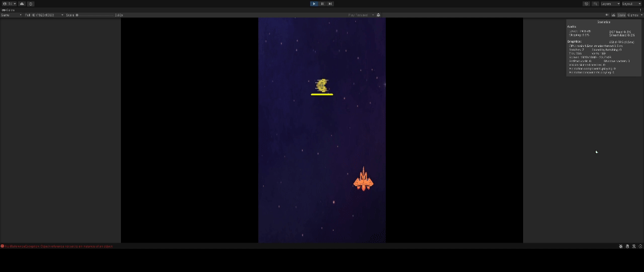Click the cloud services icon

pyautogui.click(x=22, y=4)
